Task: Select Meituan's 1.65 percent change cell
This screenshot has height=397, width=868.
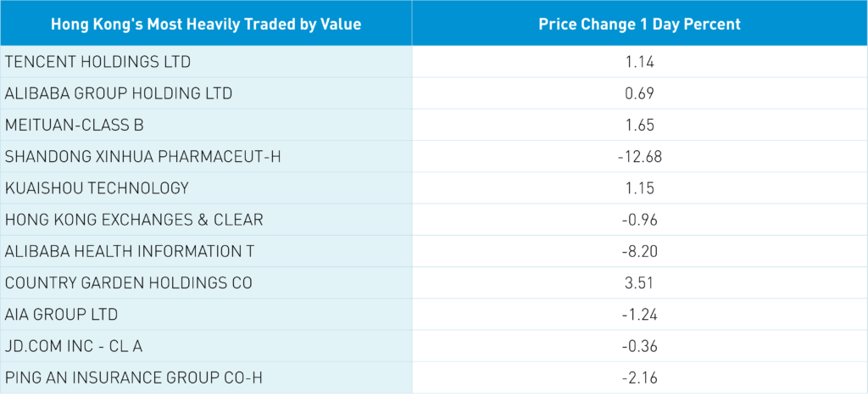Action: click(639, 125)
